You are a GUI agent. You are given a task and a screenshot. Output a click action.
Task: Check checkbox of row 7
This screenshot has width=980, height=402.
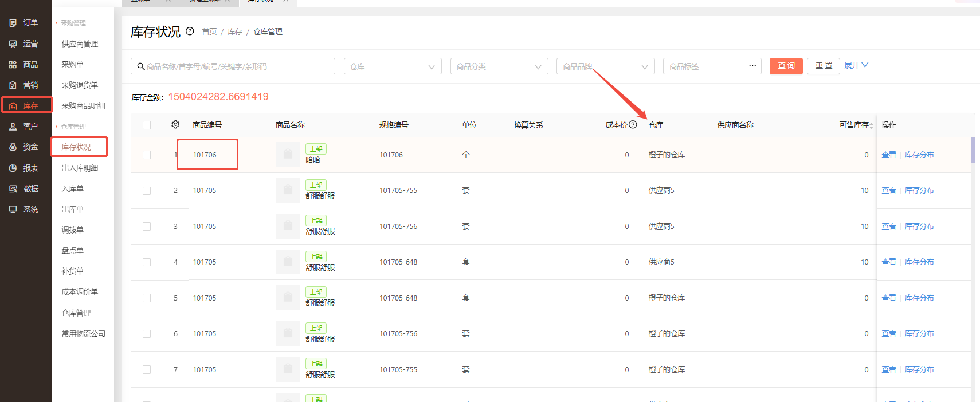pos(147,369)
